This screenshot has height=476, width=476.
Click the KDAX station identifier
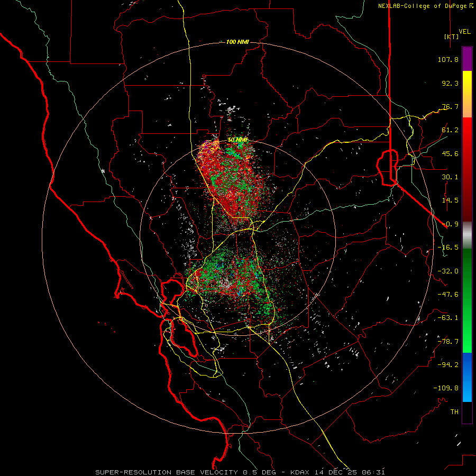[300, 472]
